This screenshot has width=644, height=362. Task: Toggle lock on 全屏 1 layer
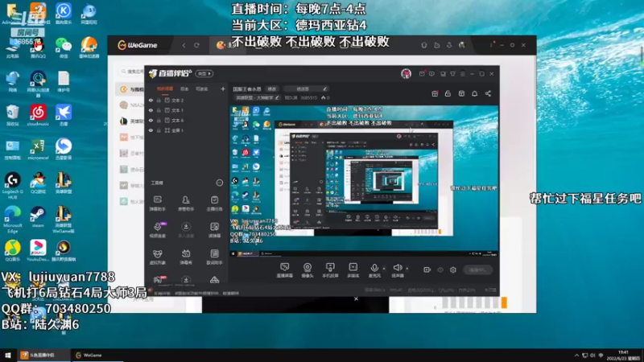point(159,130)
